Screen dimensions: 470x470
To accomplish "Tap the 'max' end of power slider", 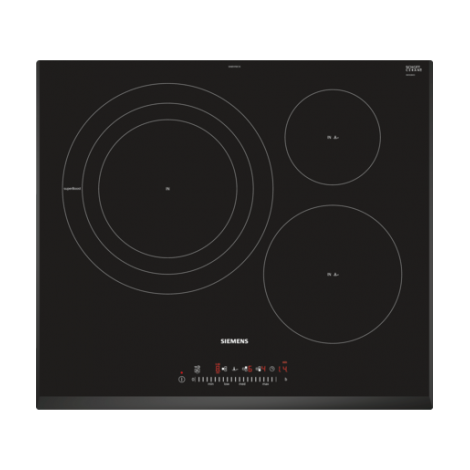I will [265, 384].
